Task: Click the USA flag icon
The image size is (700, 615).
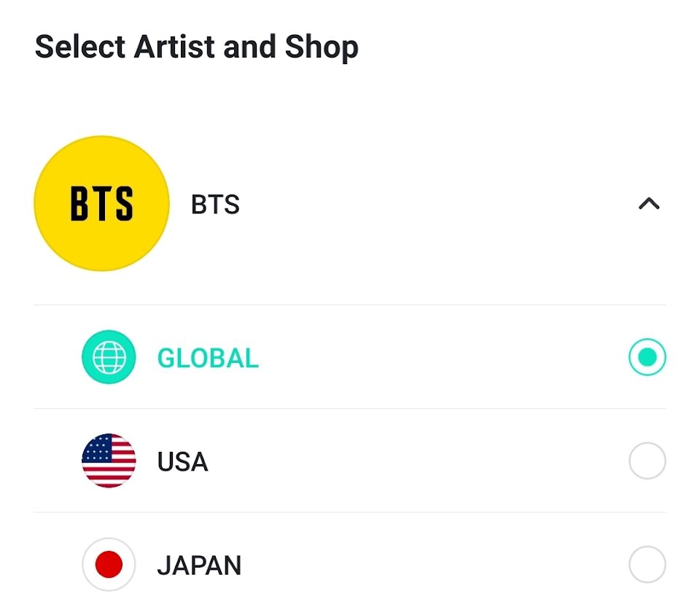Action: (x=109, y=461)
